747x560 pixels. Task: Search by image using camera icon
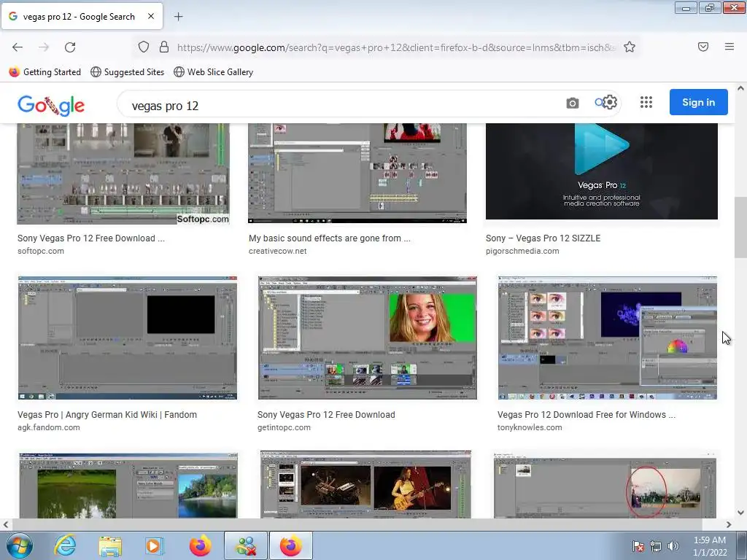(572, 103)
